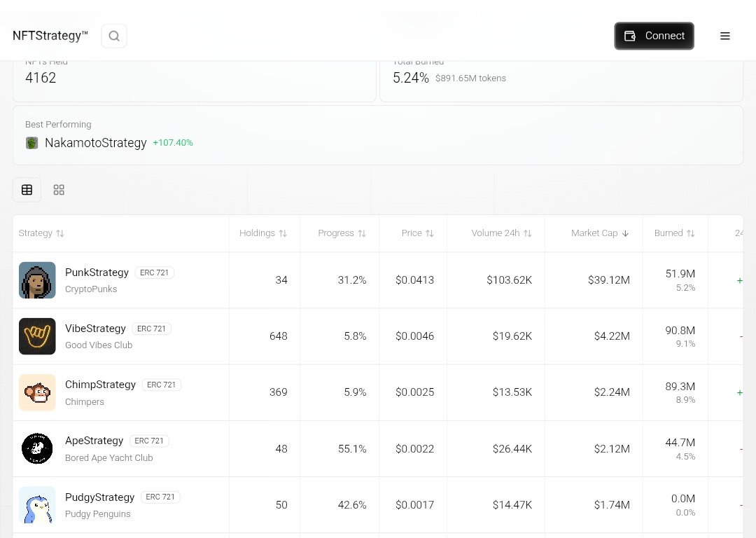Click the ApeStrategy round logo
Viewport: 756px width, 538px height.
pos(37,449)
